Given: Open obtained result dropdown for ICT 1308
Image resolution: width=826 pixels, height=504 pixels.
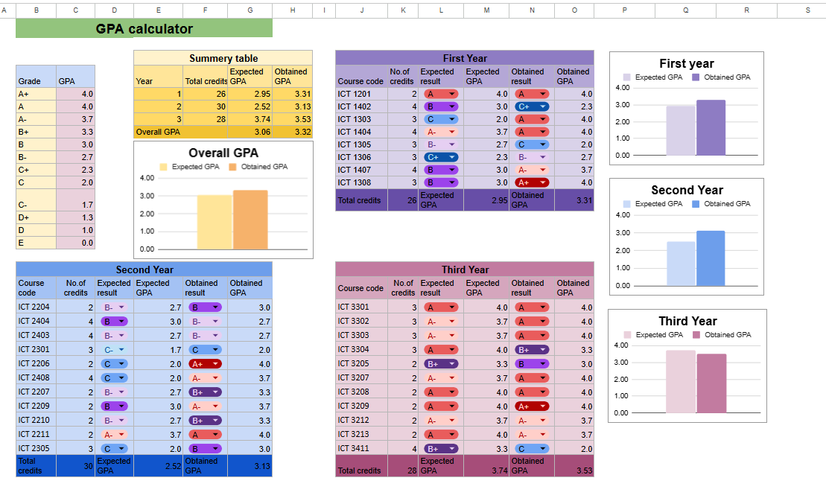Looking at the screenshot, I should click(x=532, y=182).
